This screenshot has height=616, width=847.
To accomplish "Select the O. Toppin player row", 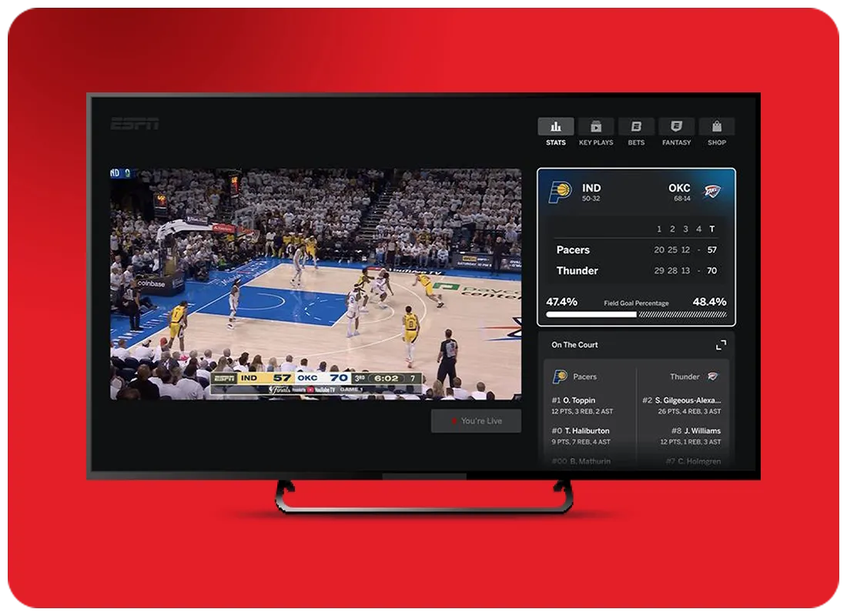I will [x=582, y=405].
